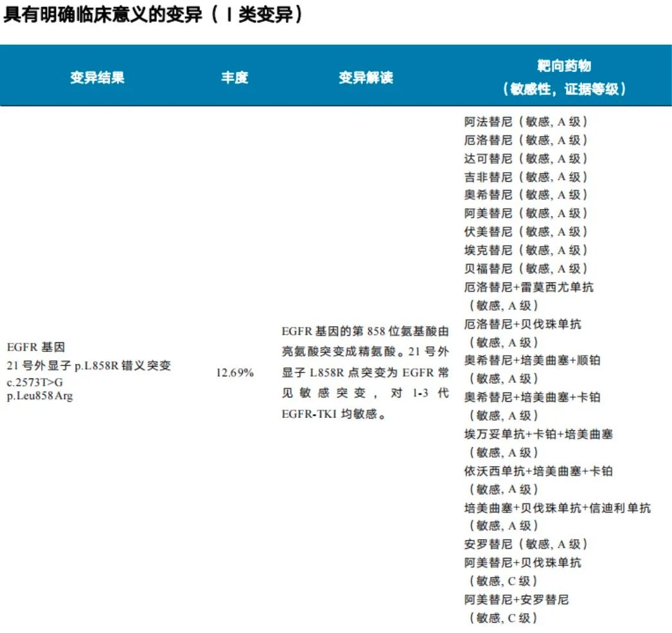Click the 依沃西单抗+培美曲塞+卡铂 entry

[x=538, y=471]
